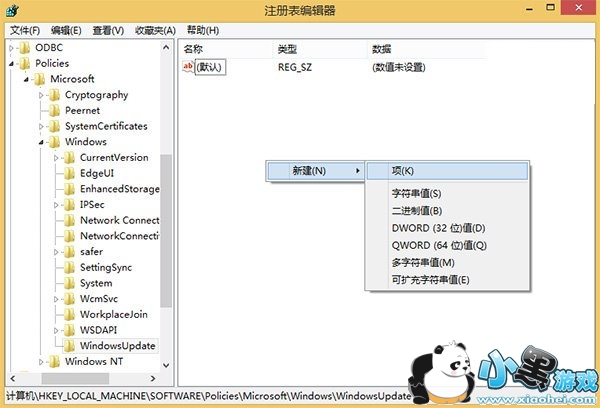
Task: Click the WcmSvc folder icon
Action: tap(70, 299)
